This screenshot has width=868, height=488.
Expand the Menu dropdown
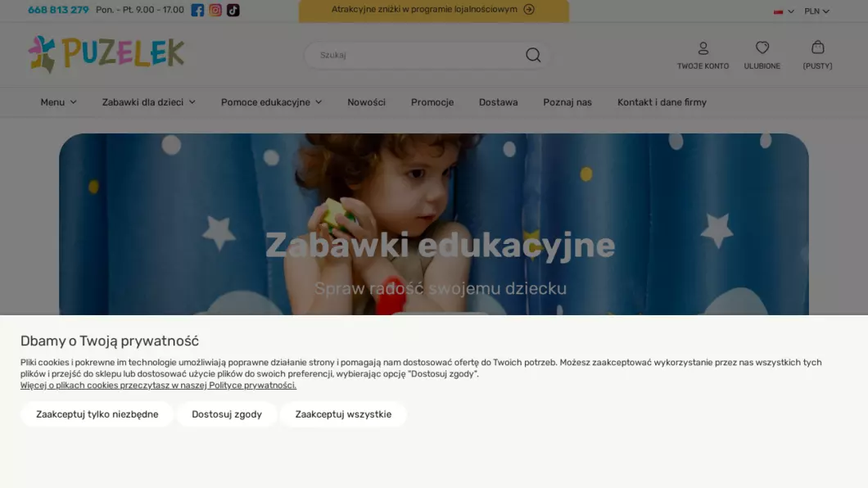tap(58, 102)
